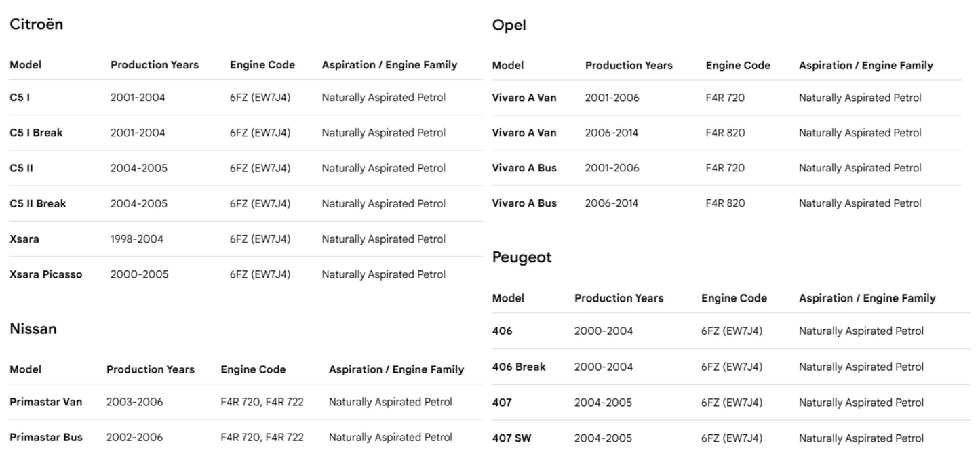The image size is (980, 454).
Task: Click the Opel Engine Code column header
Action: coord(738,66)
